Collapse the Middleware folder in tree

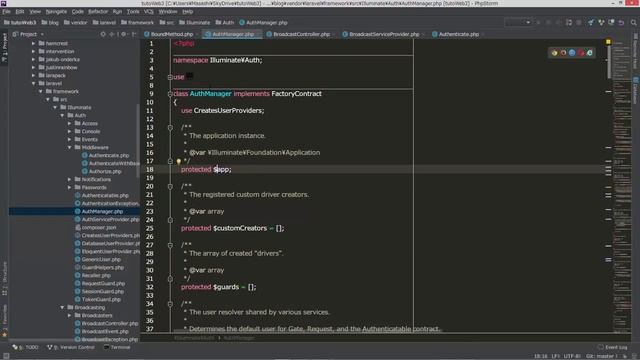69,147
